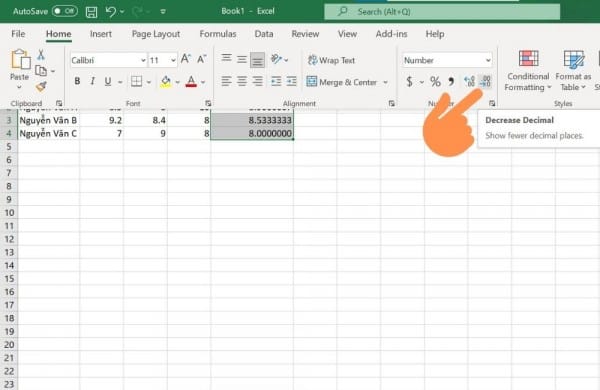Customize Quick Access Toolbar dropdown
The image size is (600, 390).
[163, 12]
